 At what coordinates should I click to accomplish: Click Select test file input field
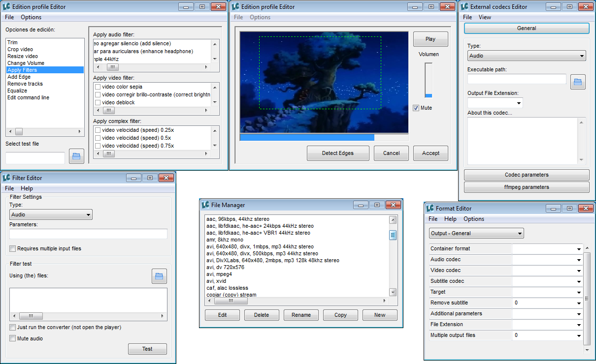click(x=35, y=158)
